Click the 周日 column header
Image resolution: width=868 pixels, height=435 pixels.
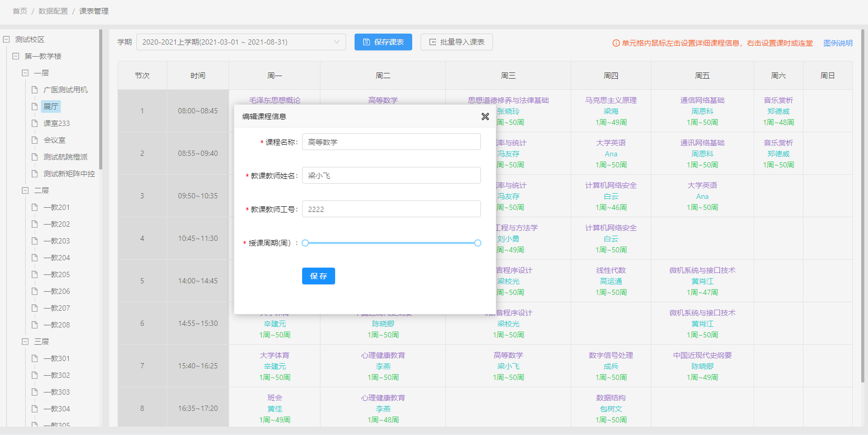click(x=828, y=76)
